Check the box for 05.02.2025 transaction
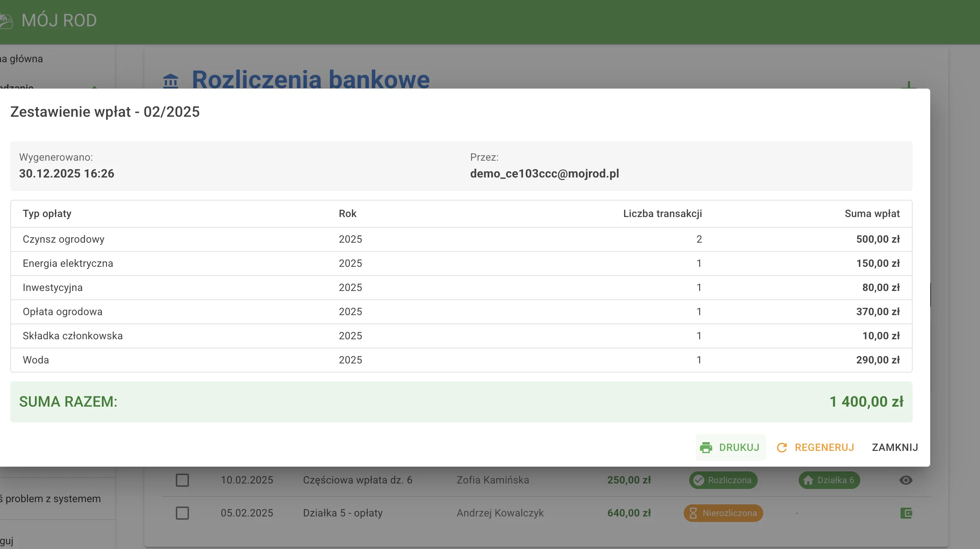This screenshot has width=980, height=549. [x=182, y=513]
